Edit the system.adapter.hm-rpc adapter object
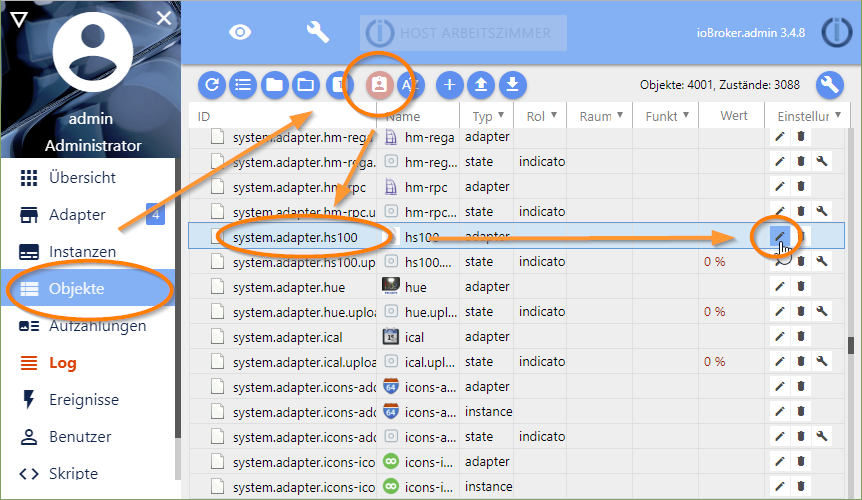 click(780, 186)
